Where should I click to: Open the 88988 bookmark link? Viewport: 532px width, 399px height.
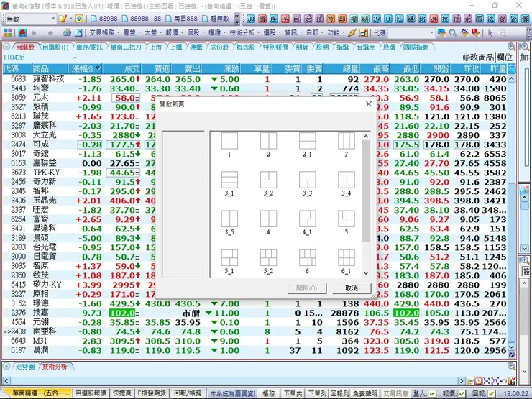pyautogui.click(x=104, y=18)
